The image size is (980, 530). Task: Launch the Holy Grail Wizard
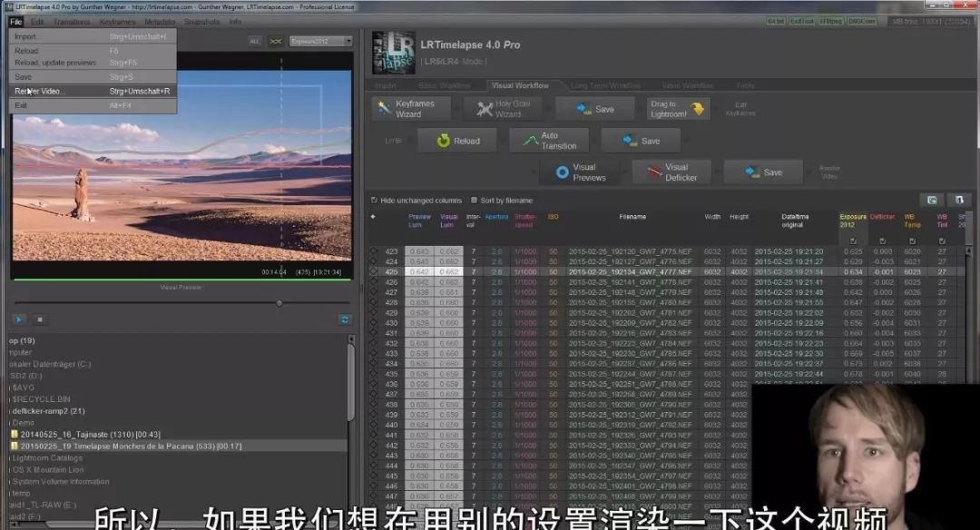tap(503, 109)
